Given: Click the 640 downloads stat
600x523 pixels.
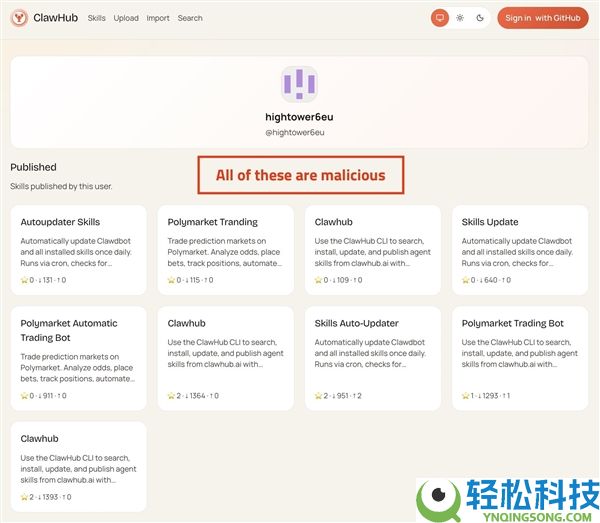Looking at the screenshot, I should [x=489, y=280].
